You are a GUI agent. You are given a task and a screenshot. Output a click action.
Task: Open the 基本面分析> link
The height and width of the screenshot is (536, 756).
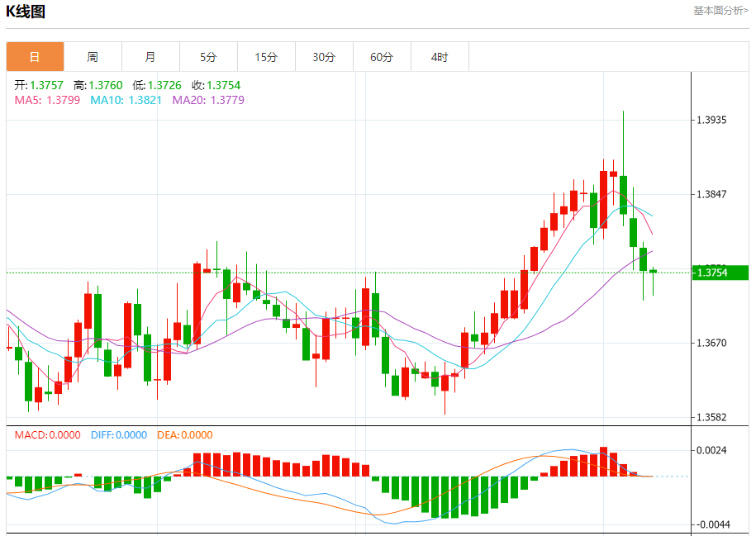coord(720,11)
